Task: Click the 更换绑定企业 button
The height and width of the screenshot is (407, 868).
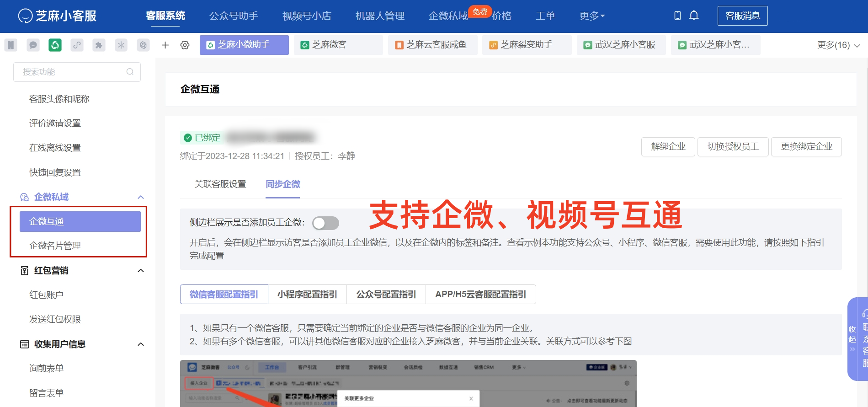Action: click(x=807, y=147)
